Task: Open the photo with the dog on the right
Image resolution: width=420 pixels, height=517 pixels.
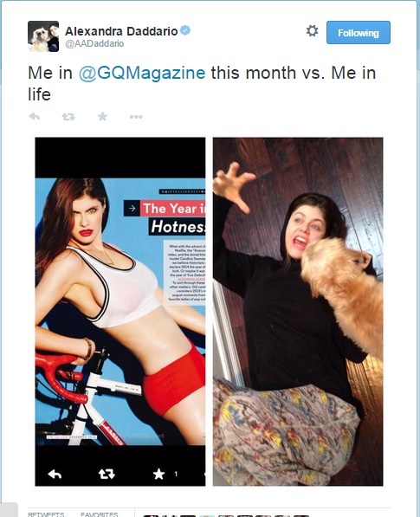Action: point(298,312)
